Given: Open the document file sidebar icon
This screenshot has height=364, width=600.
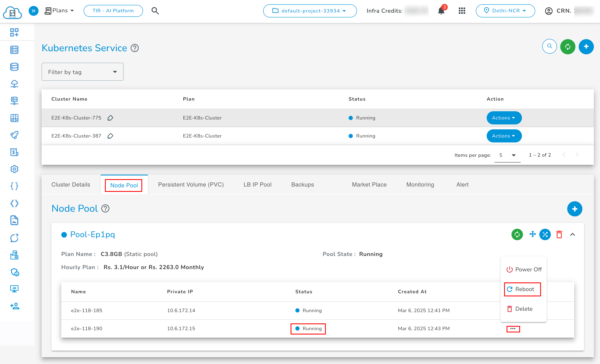Looking at the screenshot, I should 14,220.
